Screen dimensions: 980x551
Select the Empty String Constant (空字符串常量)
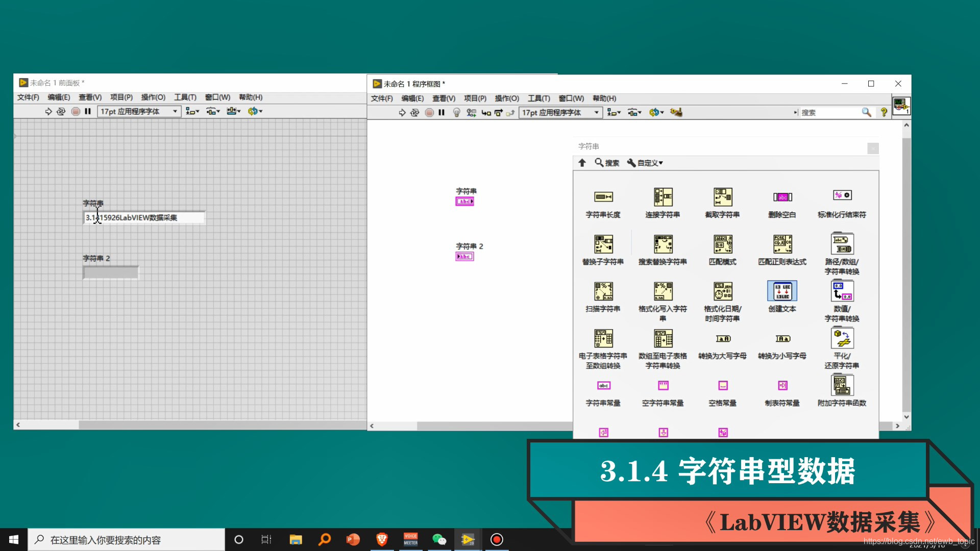pyautogui.click(x=663, y=386)
